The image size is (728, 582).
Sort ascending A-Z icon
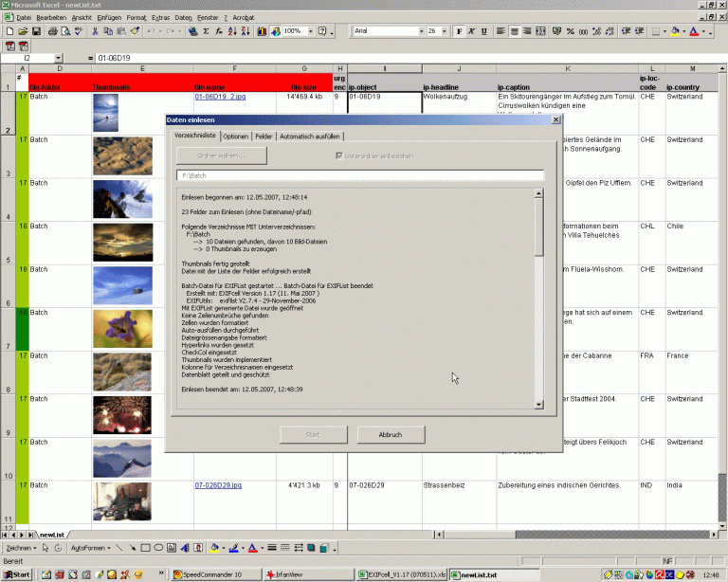click(x=232, y=31)
